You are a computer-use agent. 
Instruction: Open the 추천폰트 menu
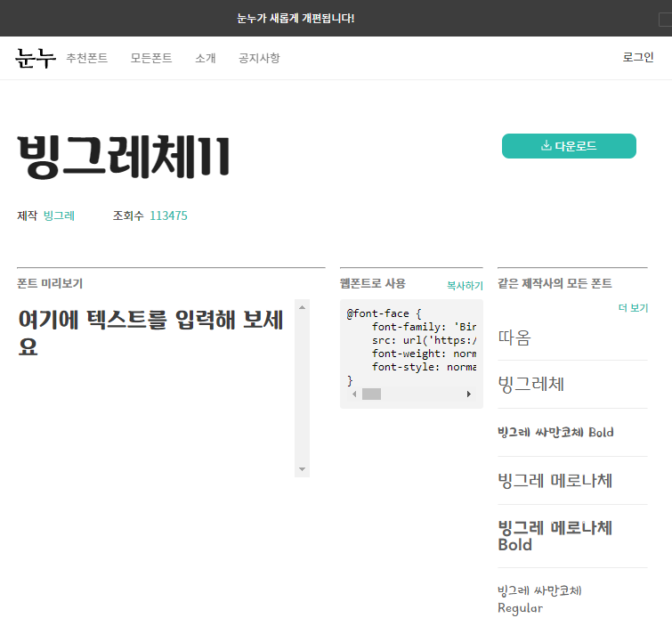pyautogui.click(x=87, y=58)
